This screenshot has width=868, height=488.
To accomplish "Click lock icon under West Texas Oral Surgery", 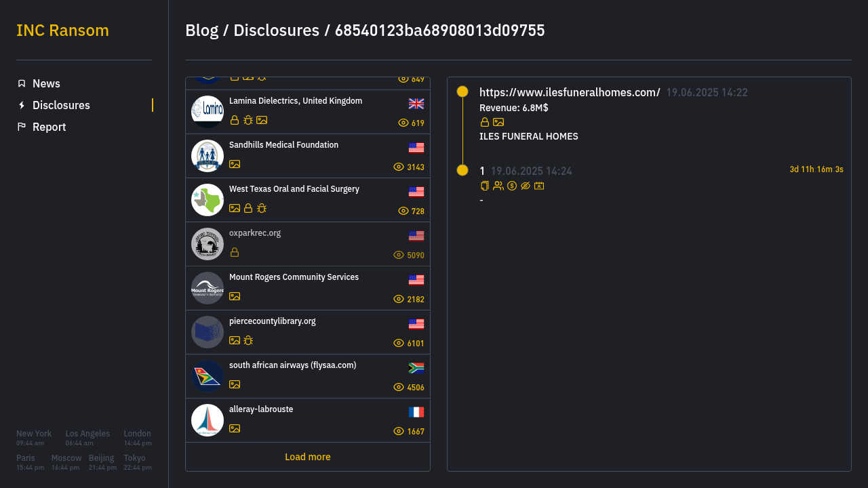I will (x=248, y=208).
